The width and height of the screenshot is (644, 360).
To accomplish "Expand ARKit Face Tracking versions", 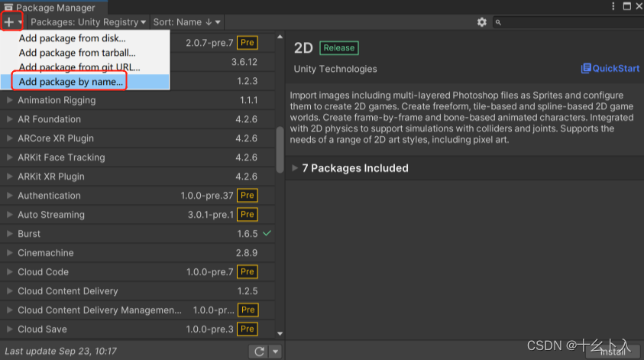I will [x=9, y=157].
